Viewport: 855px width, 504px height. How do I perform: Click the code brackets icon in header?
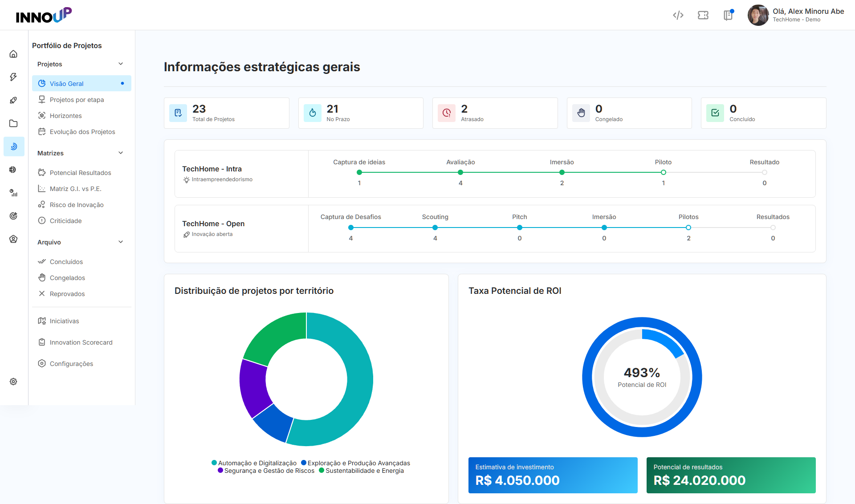tap(678, 15)
